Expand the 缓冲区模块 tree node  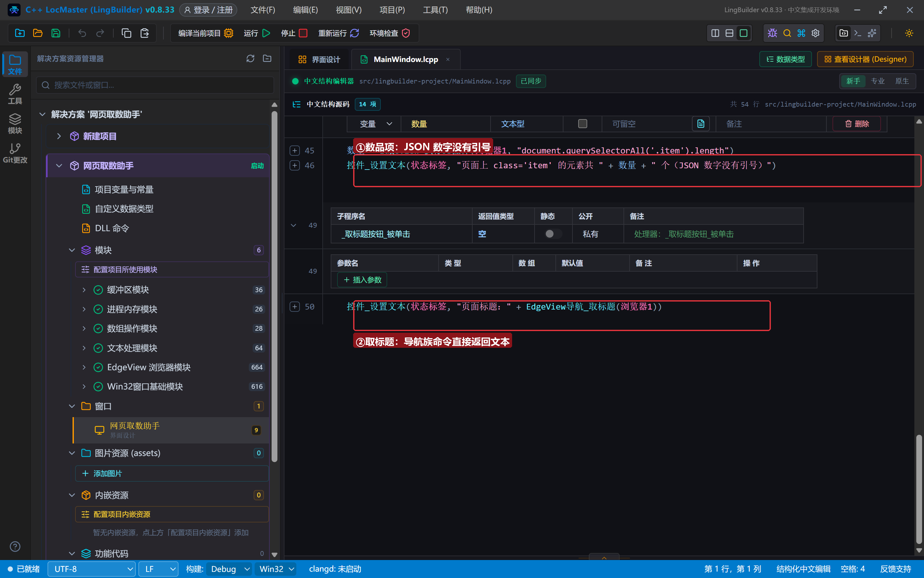pos(84,290)
